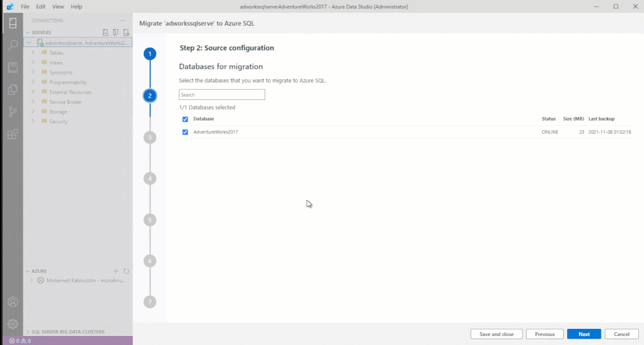Image resolution: width=644 pixels, height=345 pixels.
Task: Click wizard step 2 circle
Action: coord(150,95)
